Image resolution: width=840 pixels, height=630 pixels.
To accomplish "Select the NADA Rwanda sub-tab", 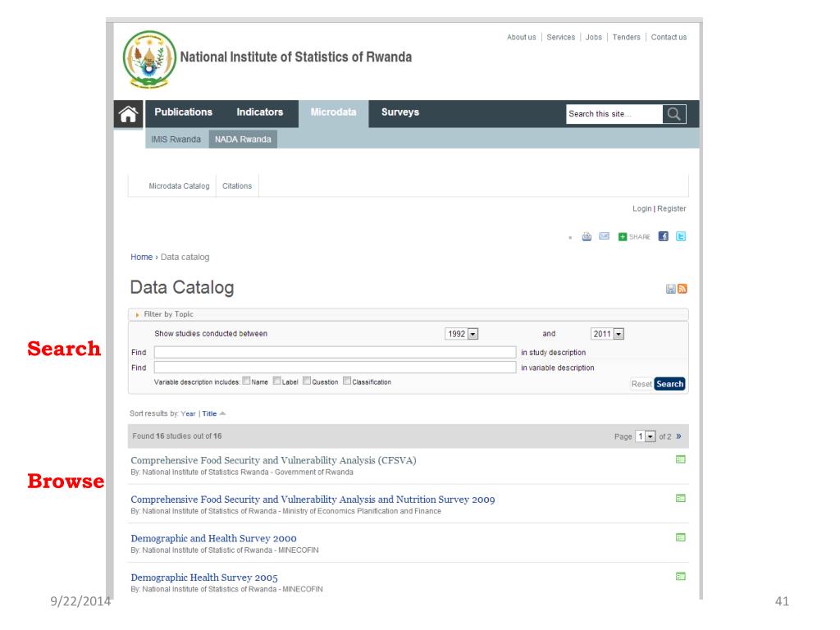I will tap(243, 139).
